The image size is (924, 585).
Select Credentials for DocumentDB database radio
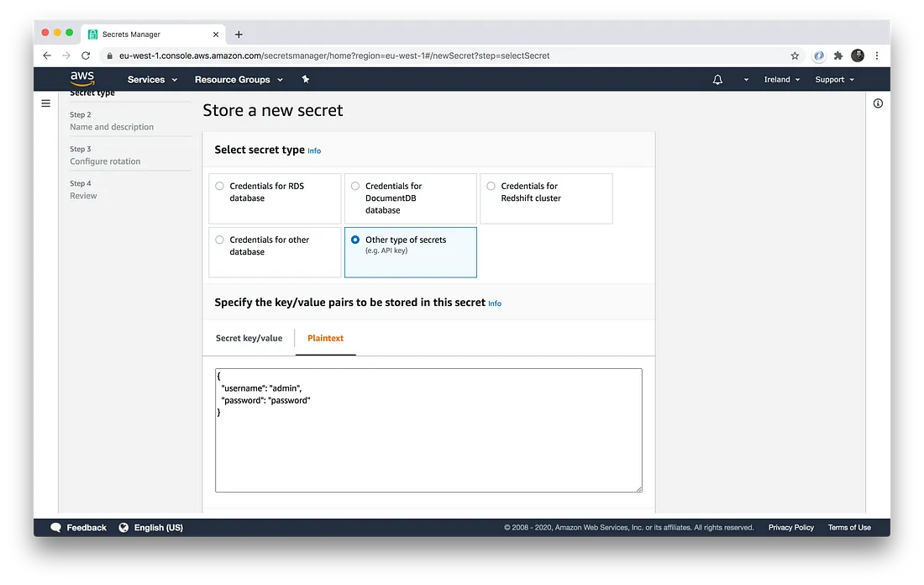tap(355, 186)
